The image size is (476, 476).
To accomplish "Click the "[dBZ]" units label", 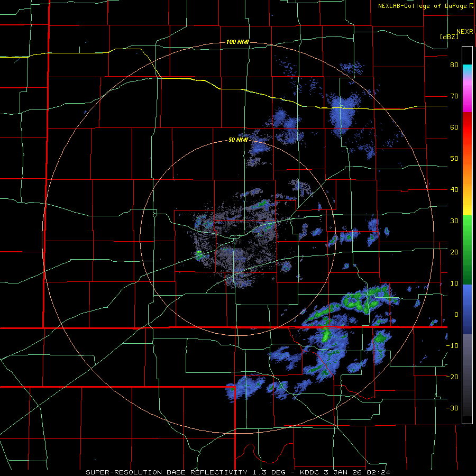I will [x=449, y=36].
